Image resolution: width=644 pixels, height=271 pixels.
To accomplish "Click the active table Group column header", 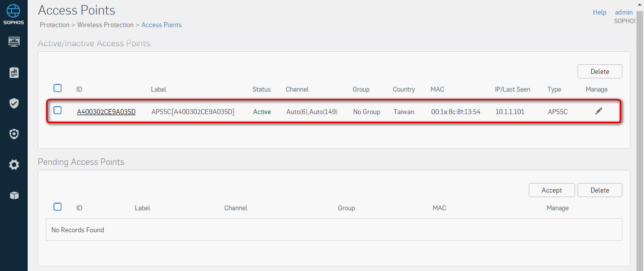I will point(361,89).
